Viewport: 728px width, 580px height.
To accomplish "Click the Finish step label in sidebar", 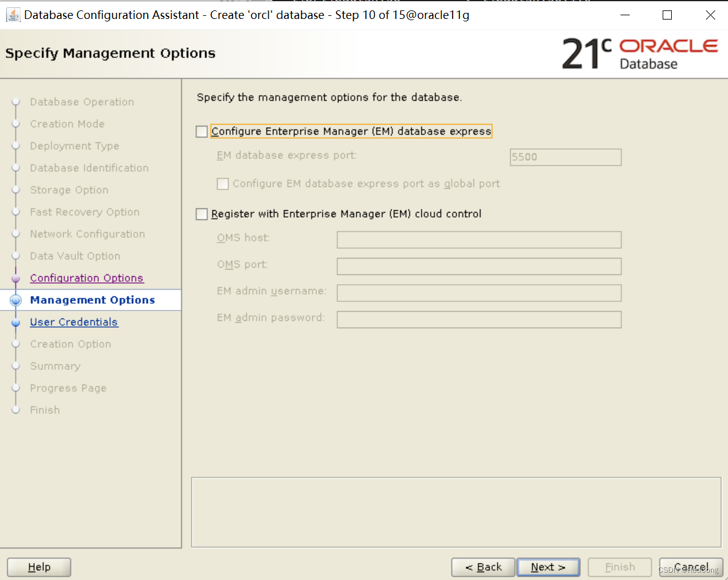I will (45, 410).
